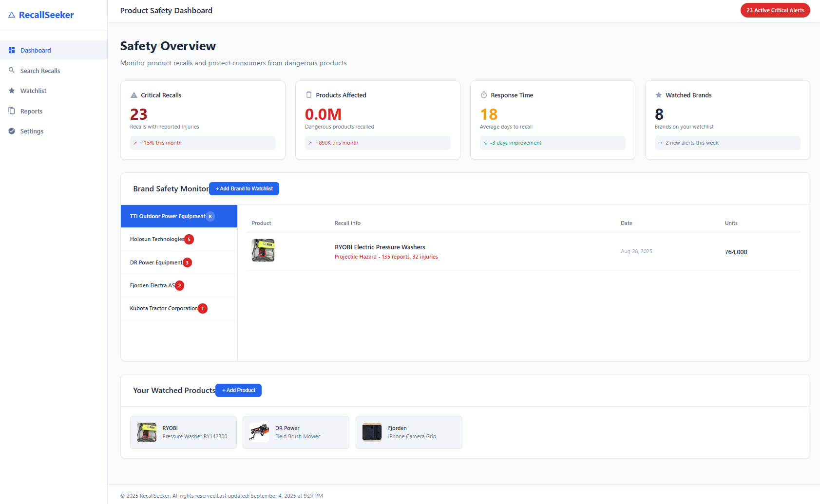Open Reports from the sidebar icon
The width and height of the screenshot is (820, 504).
coord(11,111)
